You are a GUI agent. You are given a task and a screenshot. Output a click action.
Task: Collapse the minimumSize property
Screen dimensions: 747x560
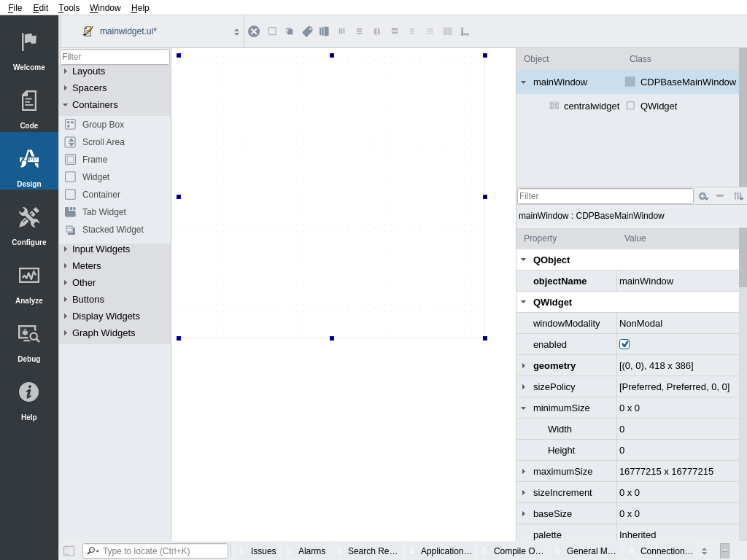click(524, 408)
